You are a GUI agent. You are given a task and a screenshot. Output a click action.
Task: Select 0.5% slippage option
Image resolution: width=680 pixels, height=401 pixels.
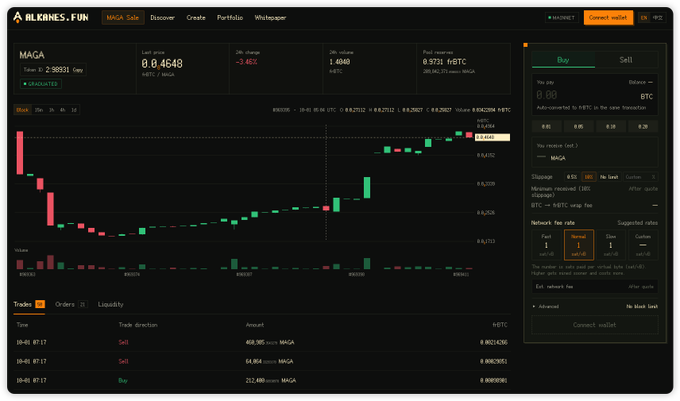572,177
